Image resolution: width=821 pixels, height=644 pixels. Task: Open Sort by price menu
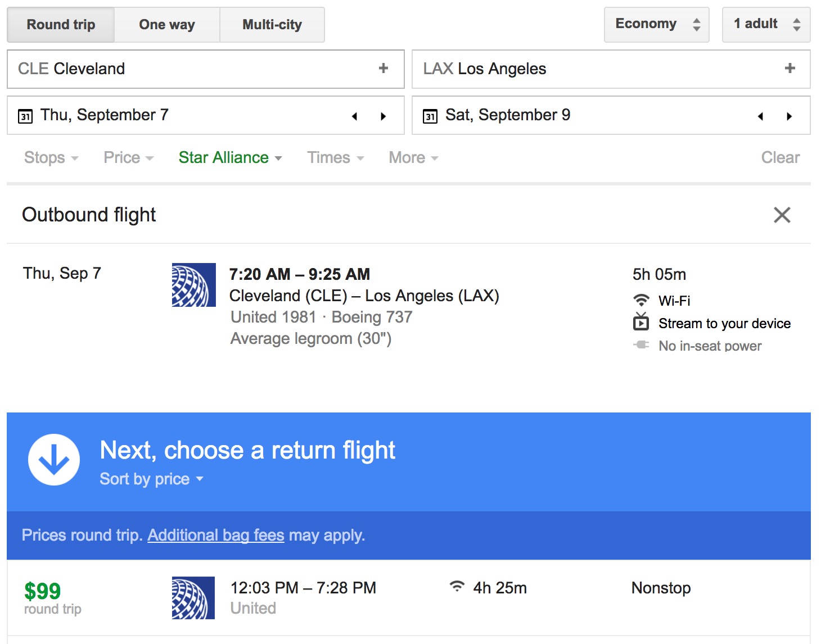(x=151, y=479)
